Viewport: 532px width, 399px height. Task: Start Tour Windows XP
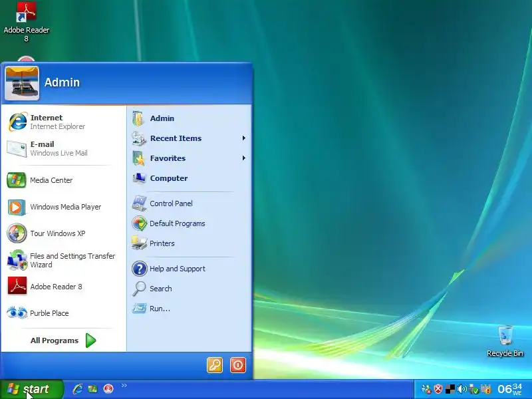(x=63, y=233)
